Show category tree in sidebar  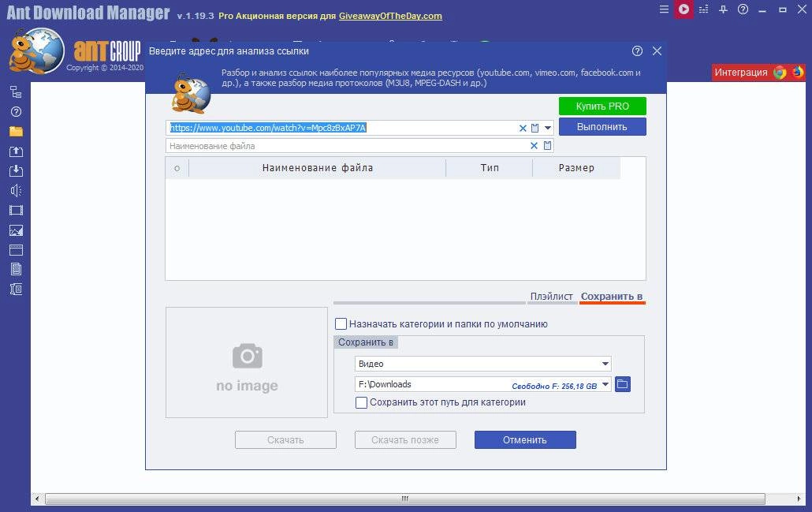(x=16, y=92)
